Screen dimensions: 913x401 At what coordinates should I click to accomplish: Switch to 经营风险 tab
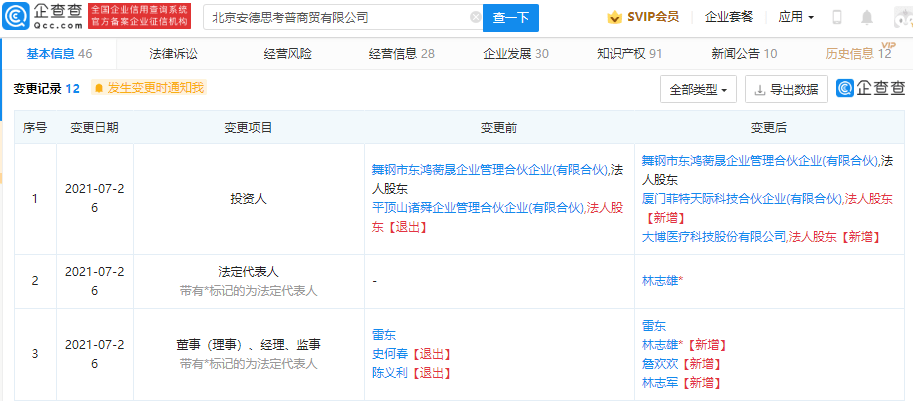tap(288, 54)
